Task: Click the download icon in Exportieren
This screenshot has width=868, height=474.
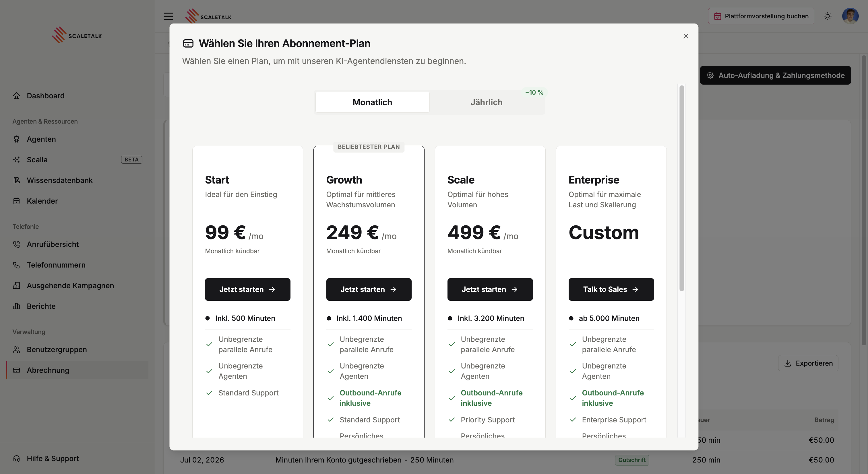Action: pos(787,363)
